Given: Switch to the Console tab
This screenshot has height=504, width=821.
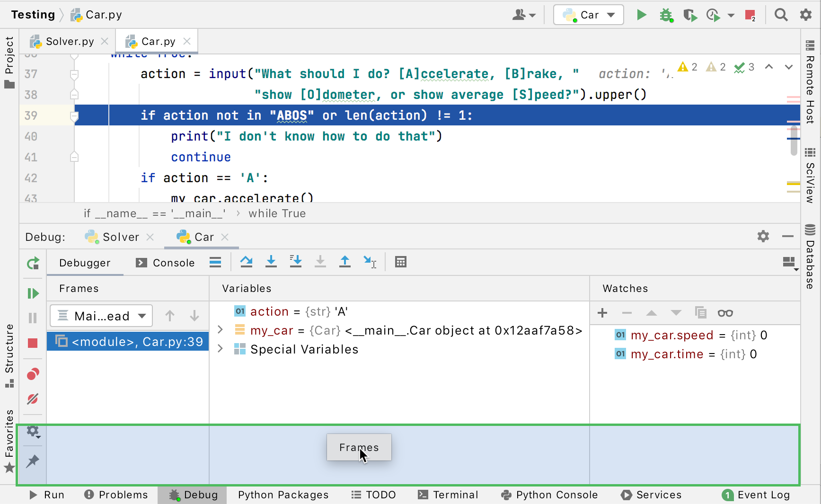Looking at the screenshot, I should point(165,263).
